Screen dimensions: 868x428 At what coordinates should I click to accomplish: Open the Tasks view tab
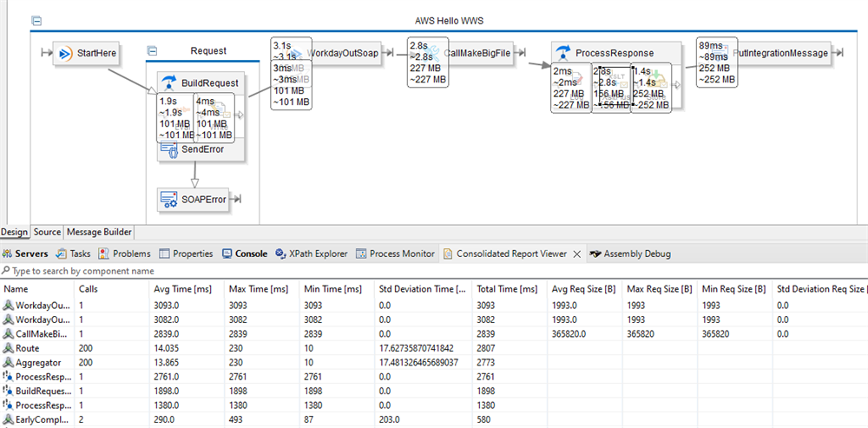74,254
